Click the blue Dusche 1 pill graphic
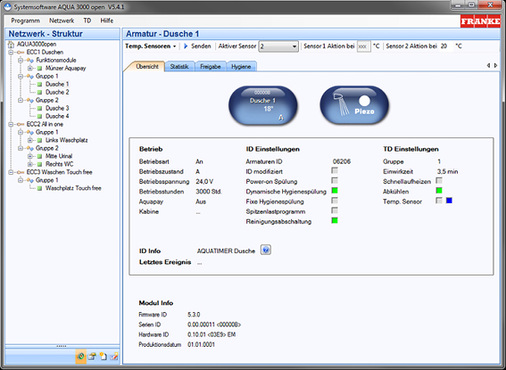The height and width of the screenshot is (370, 506). pyautogui.click(x=263, y=105)
